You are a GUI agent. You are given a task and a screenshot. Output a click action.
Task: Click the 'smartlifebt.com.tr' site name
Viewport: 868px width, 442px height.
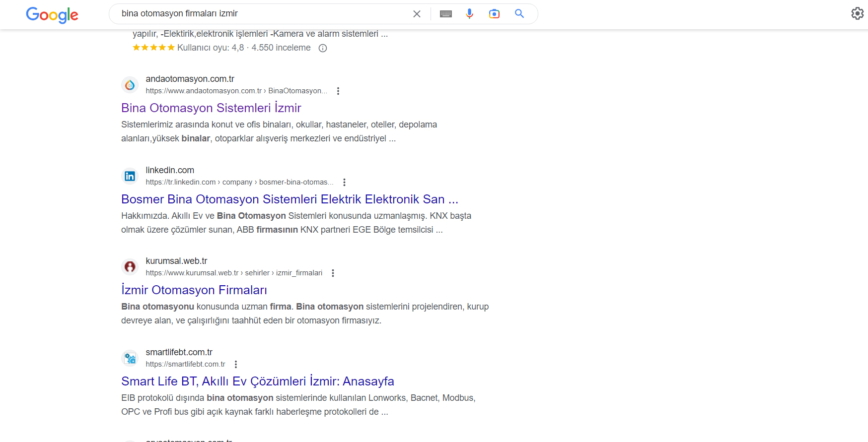pyautogui.click(x=179, y=352)
